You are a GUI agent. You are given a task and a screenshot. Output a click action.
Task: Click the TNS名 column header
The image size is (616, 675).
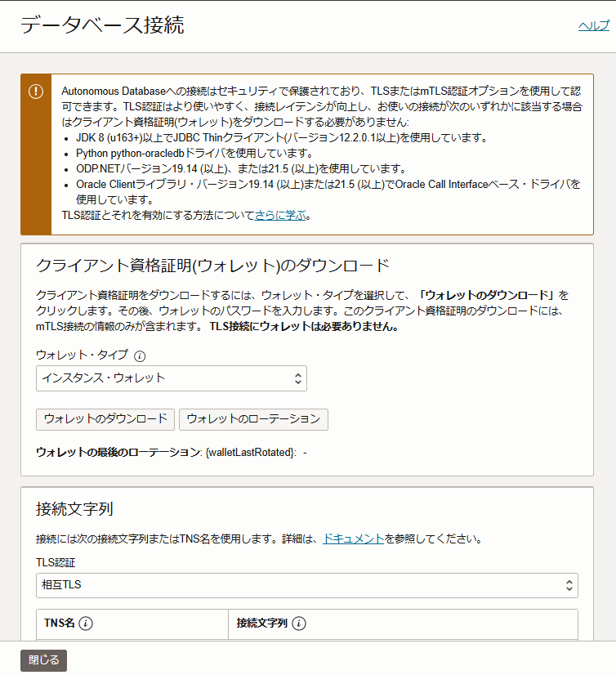(60, 623)
